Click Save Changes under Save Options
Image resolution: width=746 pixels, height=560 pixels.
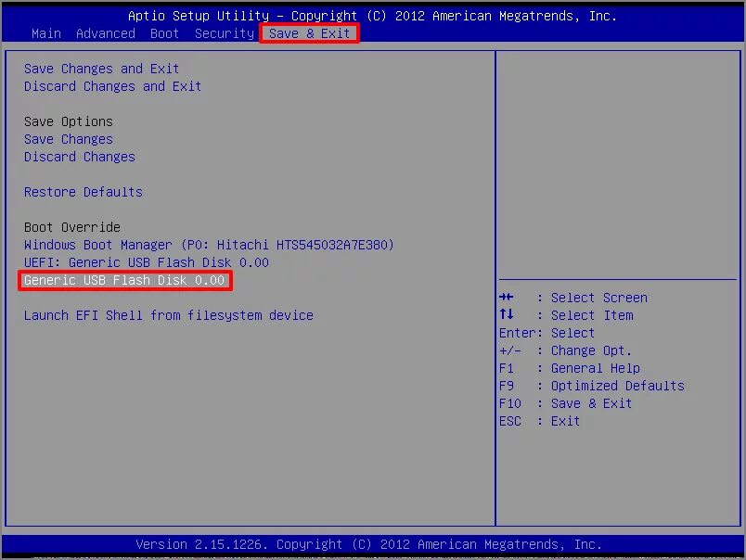(x=69, y=139)
